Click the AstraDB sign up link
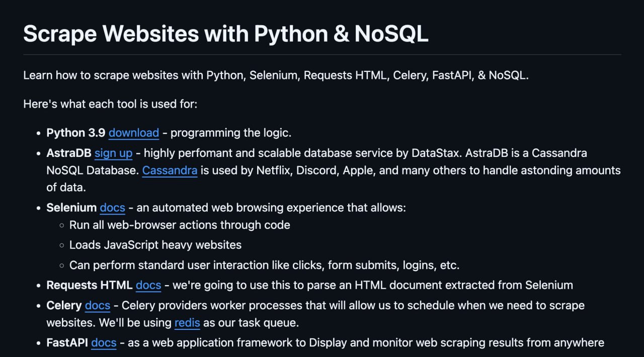Image resolution: width=644 pixels, height=357 pixels. 113,153
